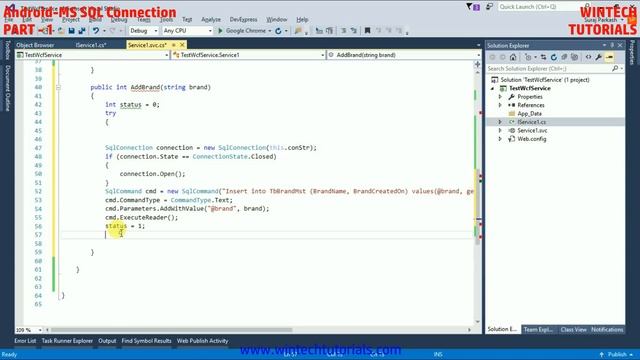The width and height of the screenshot is (640, 360).
Task: Pin the Service1.svc.cs tab
Action: (x=174, y=45)
